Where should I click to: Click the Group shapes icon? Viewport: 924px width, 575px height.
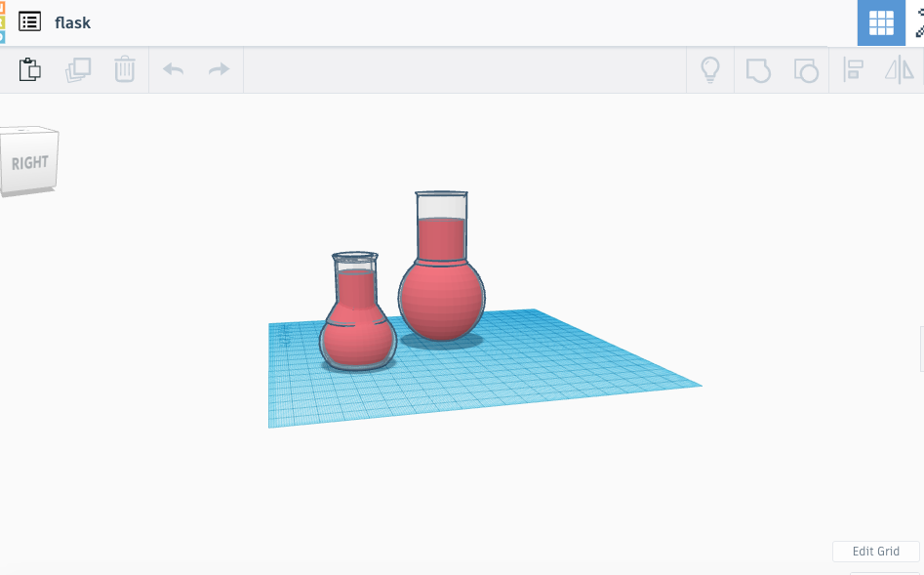[758, 70]
